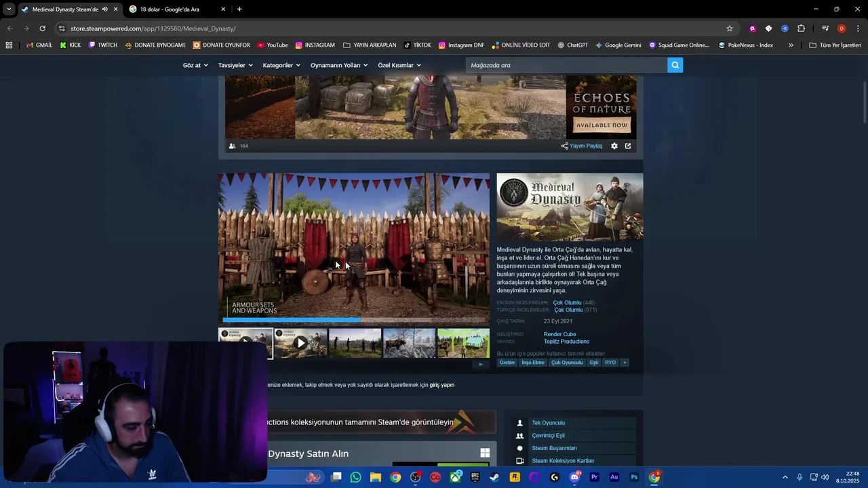Click the Üretim tag

coord(507,363)
